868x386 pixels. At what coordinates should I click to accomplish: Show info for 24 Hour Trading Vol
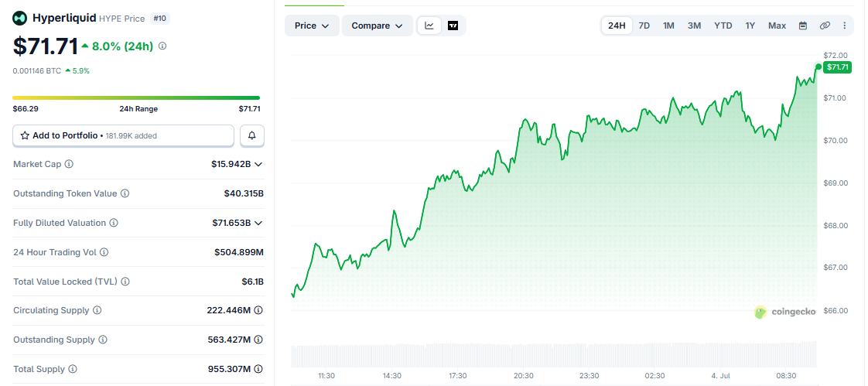104,252
